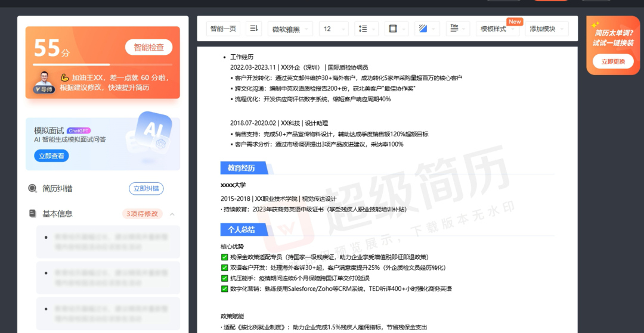Click the 基本信息 document icon
Screen dimensions: 644x333
[x=32, y=213]
